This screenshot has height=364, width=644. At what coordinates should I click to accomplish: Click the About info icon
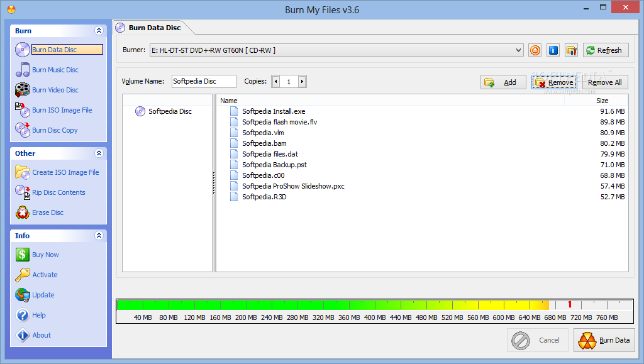point(23,335)
